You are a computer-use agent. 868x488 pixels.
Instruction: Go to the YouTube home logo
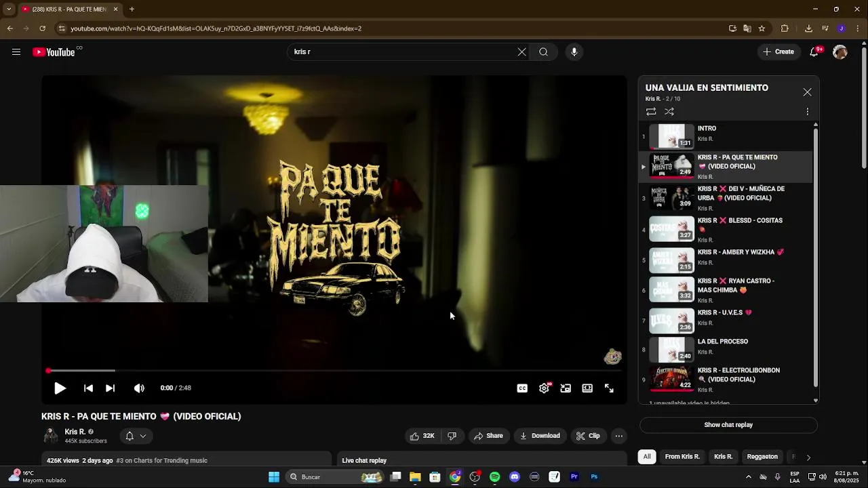(54, 52)
